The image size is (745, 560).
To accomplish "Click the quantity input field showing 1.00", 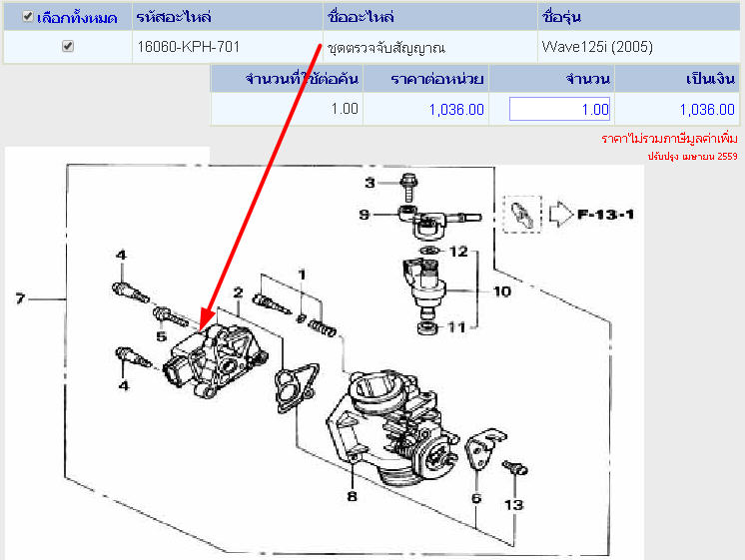I will (x=559, y=109).
